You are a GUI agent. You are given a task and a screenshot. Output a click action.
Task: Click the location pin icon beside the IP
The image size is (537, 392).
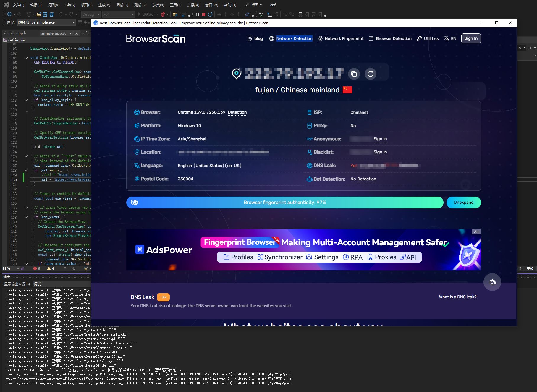click(x=237, y=74)
